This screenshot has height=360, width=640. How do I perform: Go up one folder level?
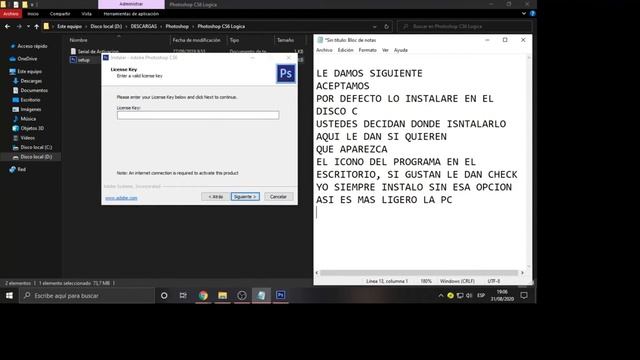tap(36, 27)
